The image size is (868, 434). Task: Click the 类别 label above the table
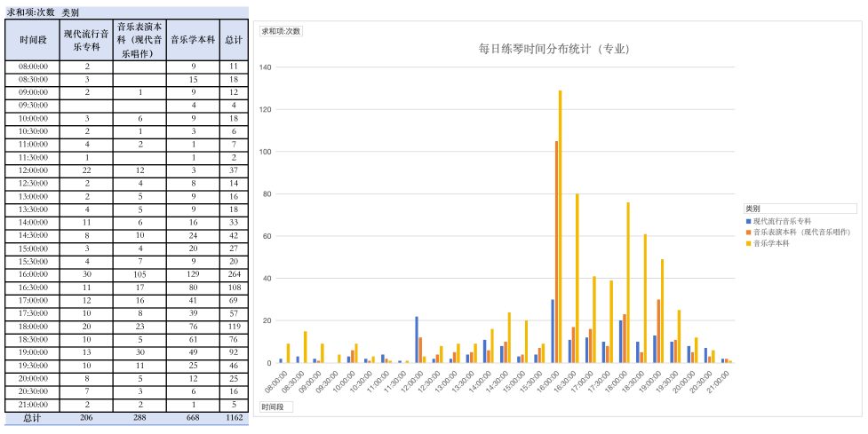(70, 12)
